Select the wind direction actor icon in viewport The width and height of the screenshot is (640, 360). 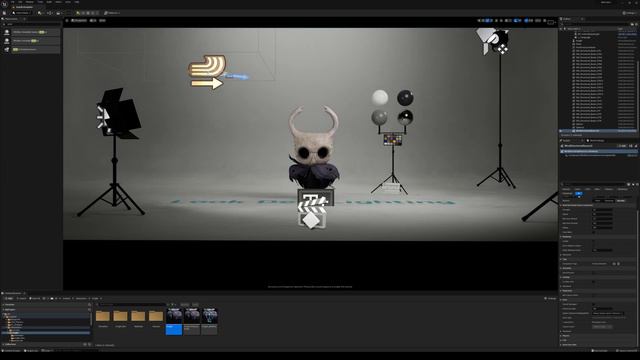(x=207, y=71)
